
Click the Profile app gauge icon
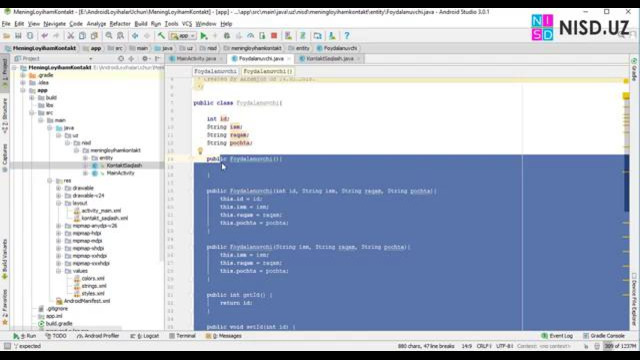(250, 36)
